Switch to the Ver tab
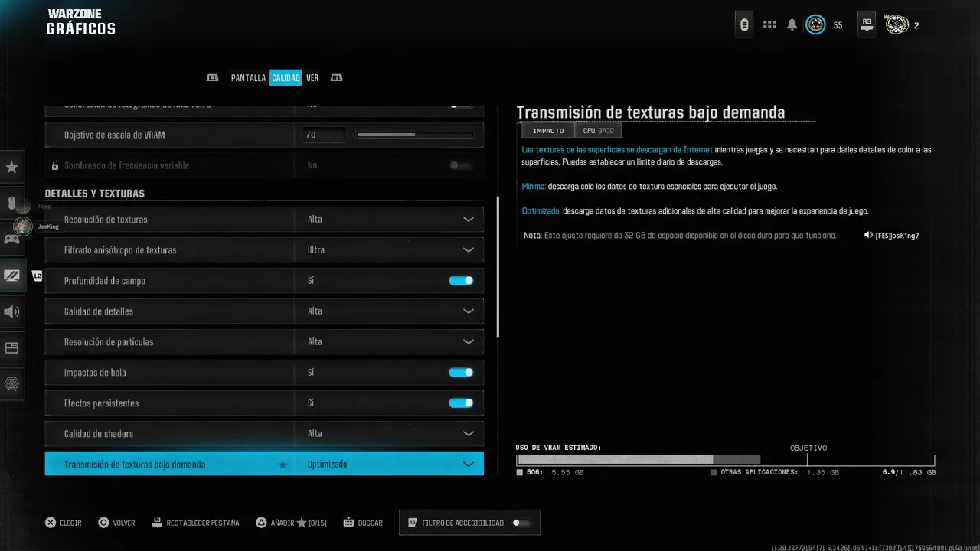The height and width of the screenshot is (551, 980). 312,78
